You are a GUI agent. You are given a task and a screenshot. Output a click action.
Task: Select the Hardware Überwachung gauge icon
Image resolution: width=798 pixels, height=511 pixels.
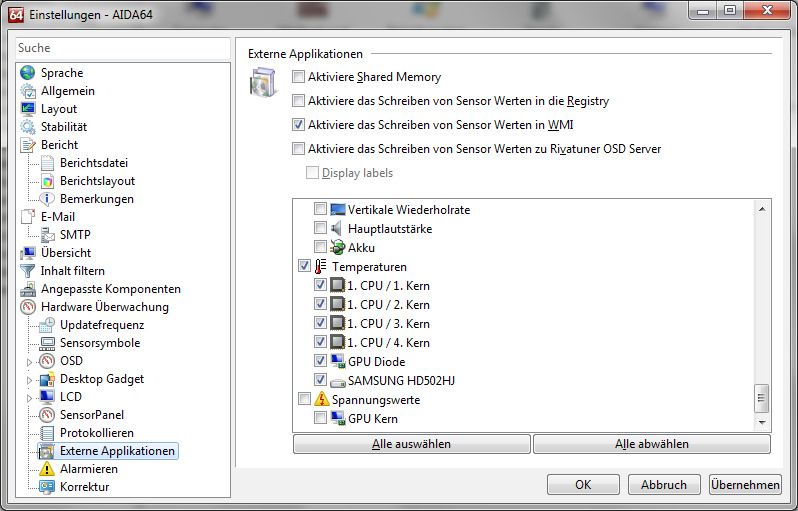[28, 307]
